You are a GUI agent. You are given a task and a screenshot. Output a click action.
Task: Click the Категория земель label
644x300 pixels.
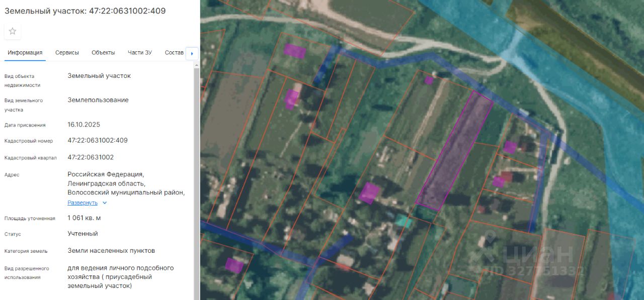pos(26,251)
